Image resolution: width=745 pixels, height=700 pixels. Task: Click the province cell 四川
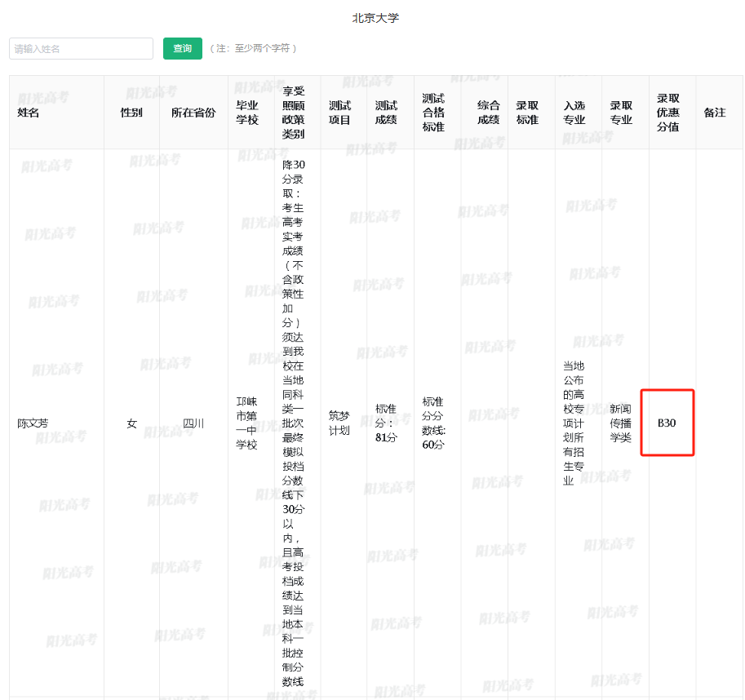[x=193, y=423]
